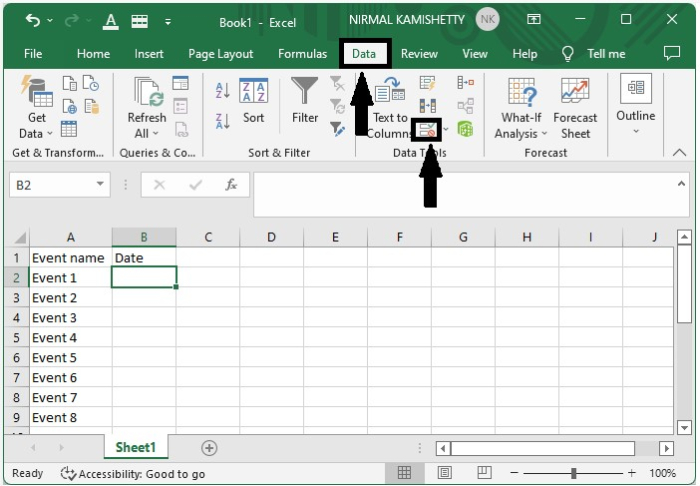Switch to the Insert tab

[149, 54]
